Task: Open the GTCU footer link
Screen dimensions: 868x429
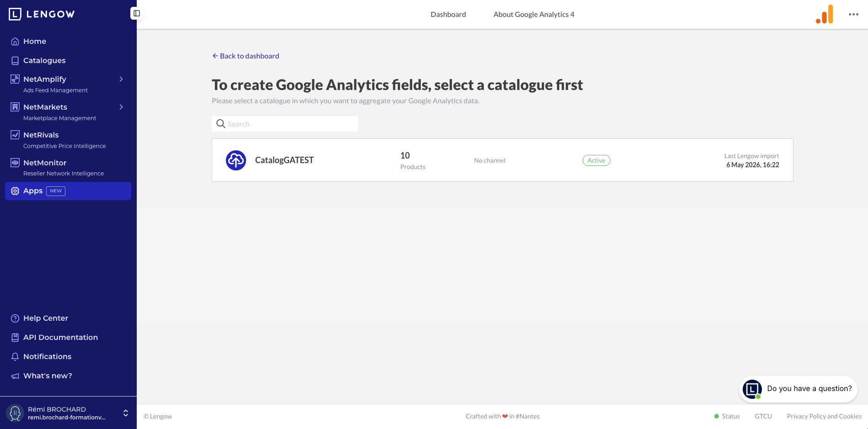Action: pyautogui.click(x=763, y=416)
